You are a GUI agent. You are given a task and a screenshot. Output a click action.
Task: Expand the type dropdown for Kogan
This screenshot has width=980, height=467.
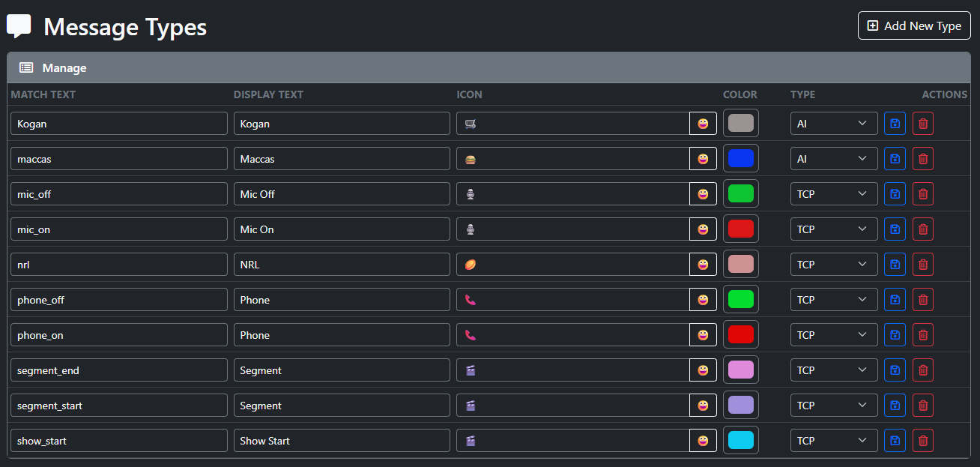[x=833, y=124]
